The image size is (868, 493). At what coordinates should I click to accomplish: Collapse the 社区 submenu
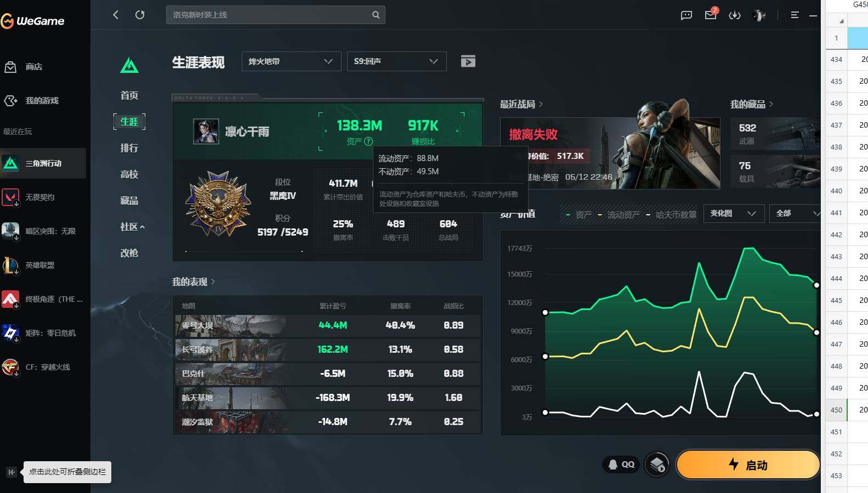point(132,227)
